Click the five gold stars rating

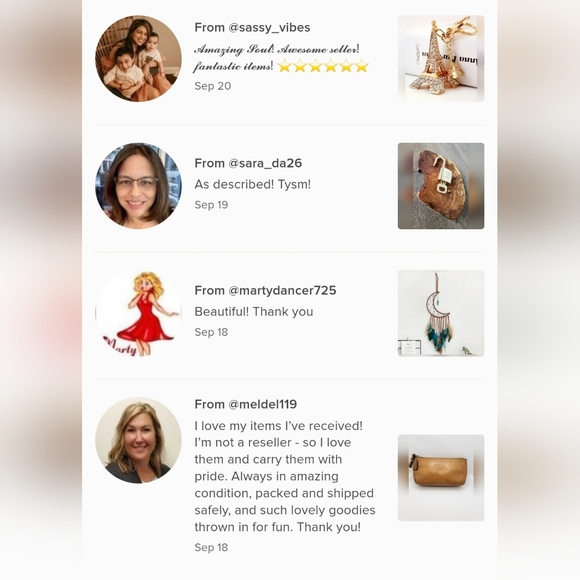(x=323, y=66)
